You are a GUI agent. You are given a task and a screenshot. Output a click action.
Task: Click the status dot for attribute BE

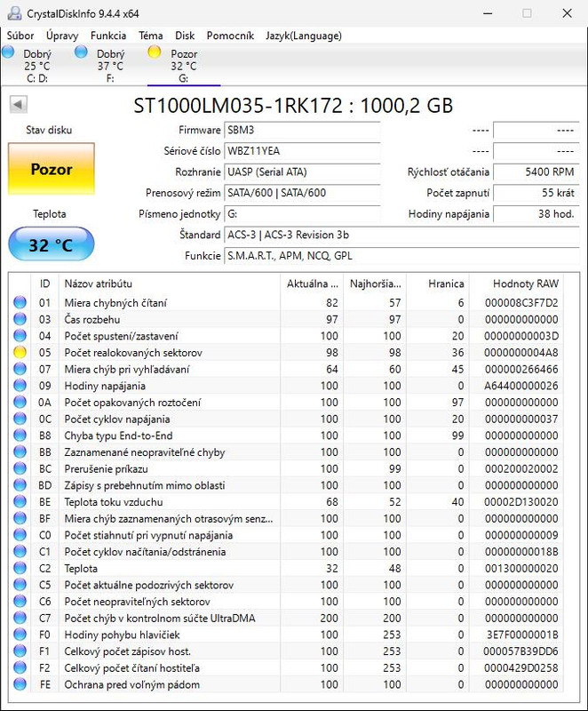[20, 502]
